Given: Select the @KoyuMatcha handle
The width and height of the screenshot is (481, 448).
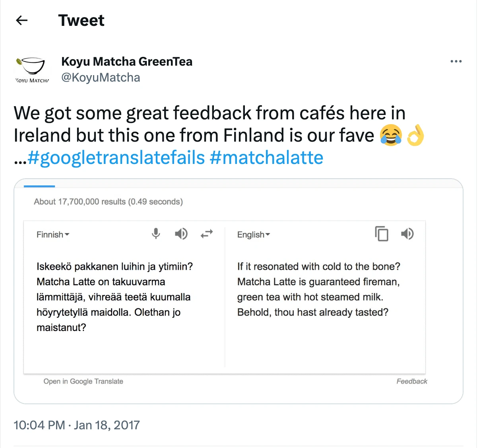Looking at the screenshot, I should [x=101, y=77].
